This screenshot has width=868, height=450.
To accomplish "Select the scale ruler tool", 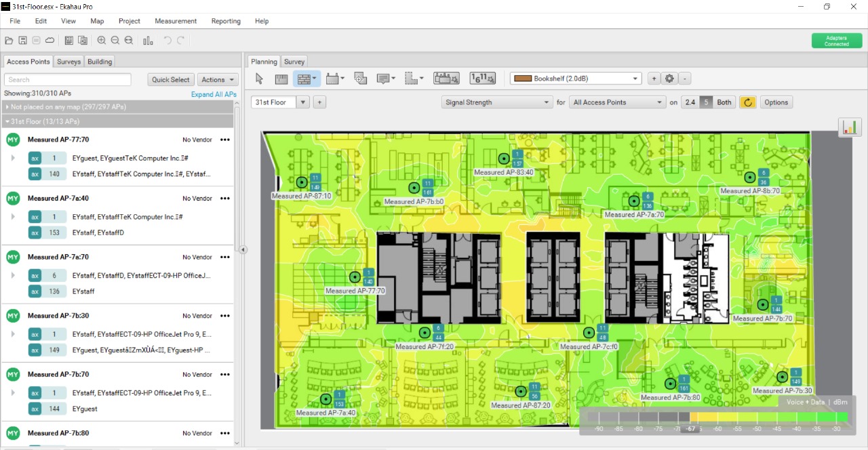I will point(281,79).
